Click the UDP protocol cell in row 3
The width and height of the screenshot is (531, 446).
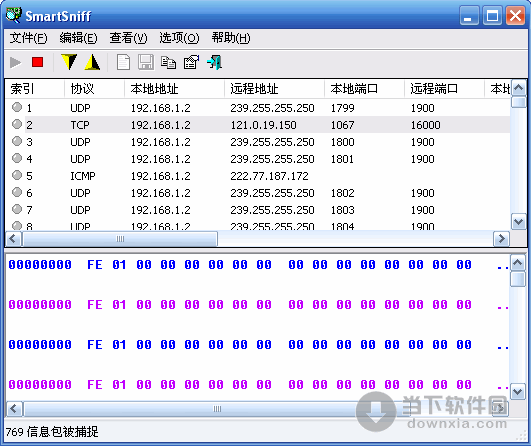80,142
